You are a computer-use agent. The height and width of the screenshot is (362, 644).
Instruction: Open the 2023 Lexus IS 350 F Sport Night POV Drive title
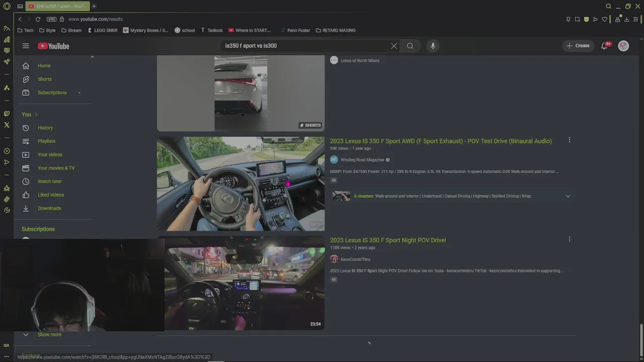pos(388,240)
